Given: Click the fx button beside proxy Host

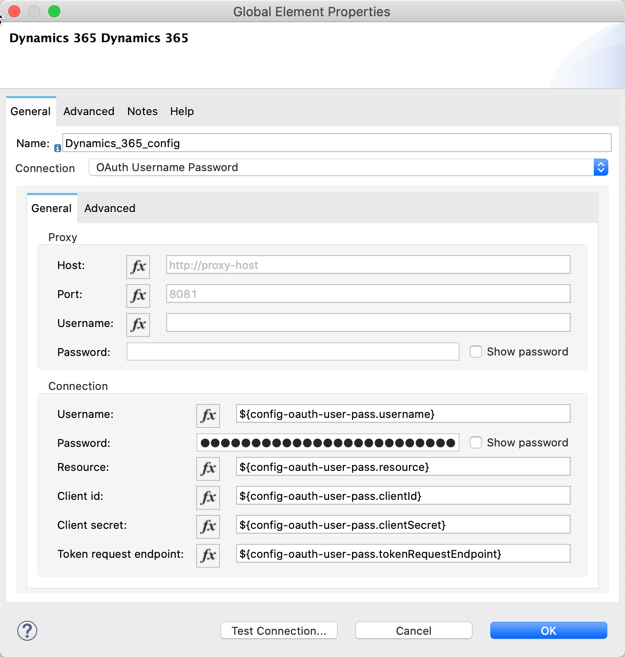Looking at the screenshot, I should tap(138, 266).
